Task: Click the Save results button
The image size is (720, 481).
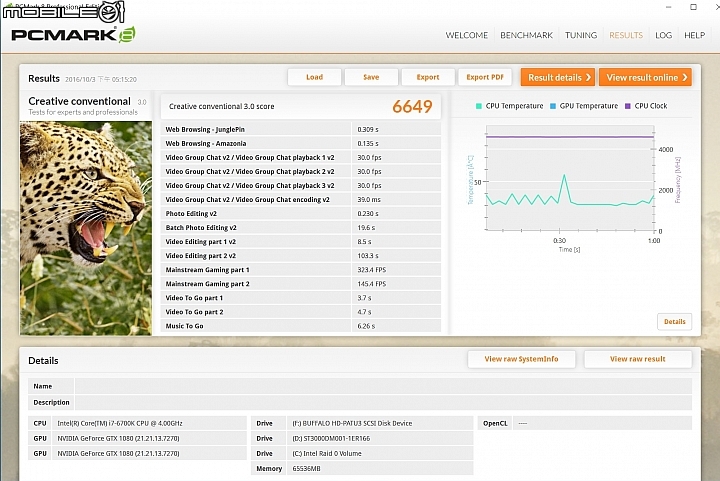Action: coord(371,77)
